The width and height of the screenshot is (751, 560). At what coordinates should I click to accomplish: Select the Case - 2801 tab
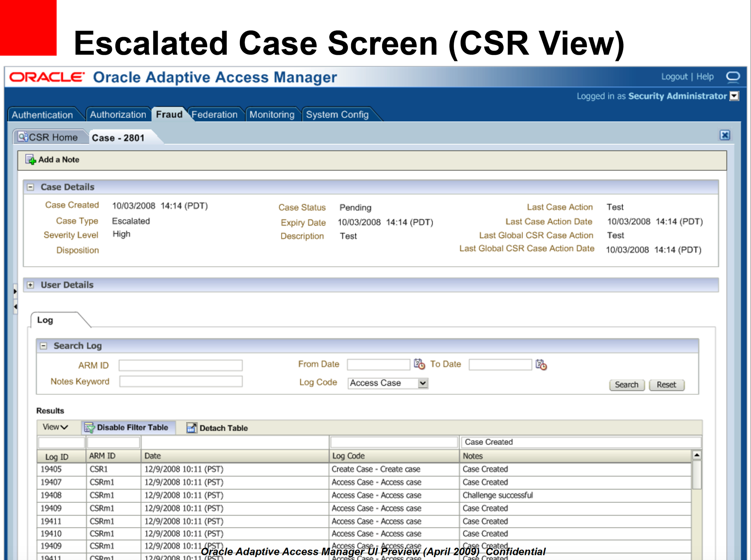(118, 138)
